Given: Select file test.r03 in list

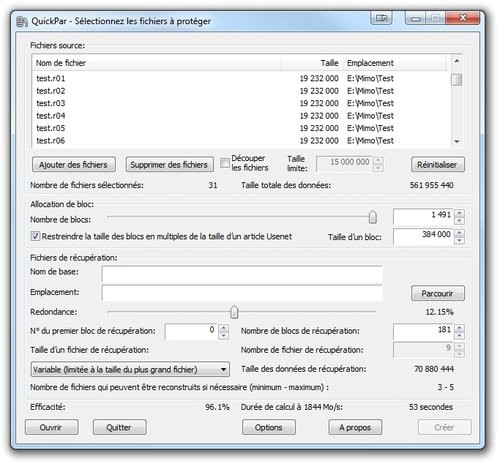Looking at the screenshot, I should pos(51,103).
